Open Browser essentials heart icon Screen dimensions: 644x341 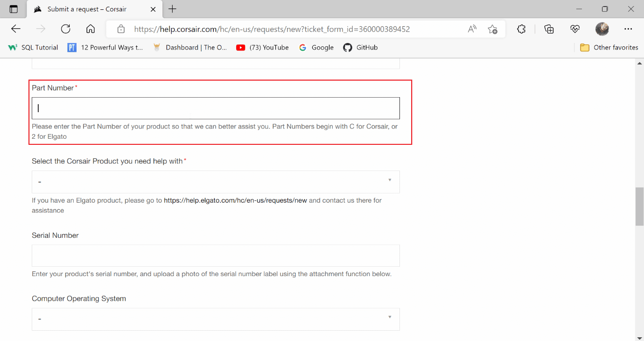click(575, 29)
